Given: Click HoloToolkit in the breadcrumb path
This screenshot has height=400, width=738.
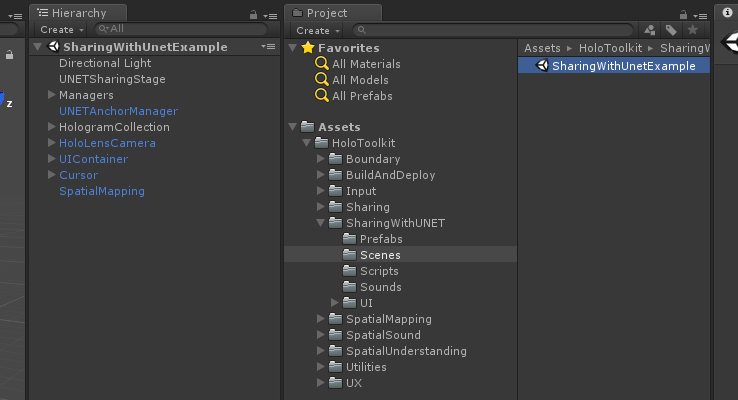Looking at the screenshot, I should [610, 48].
